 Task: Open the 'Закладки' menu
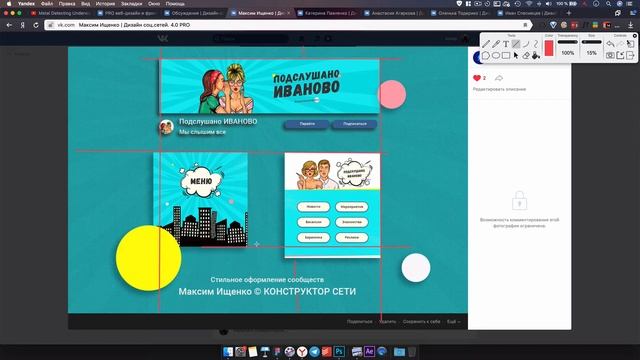[x=131, y=4]
